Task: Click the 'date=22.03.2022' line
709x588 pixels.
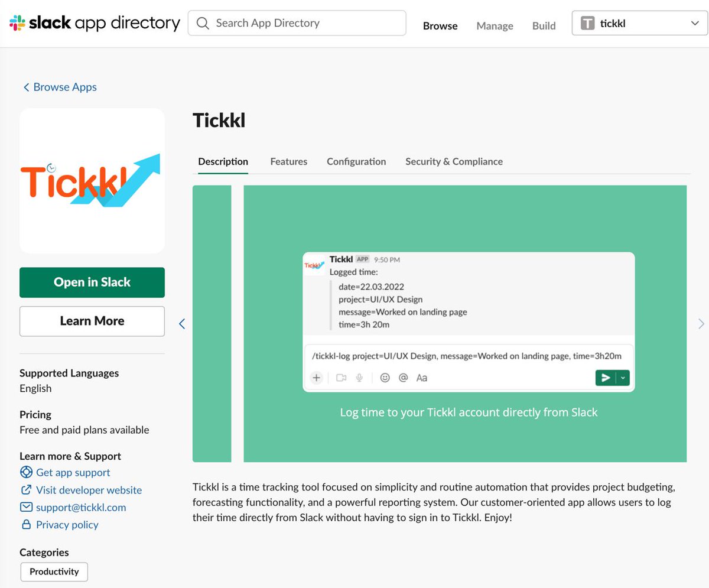Action: point(371,287)
